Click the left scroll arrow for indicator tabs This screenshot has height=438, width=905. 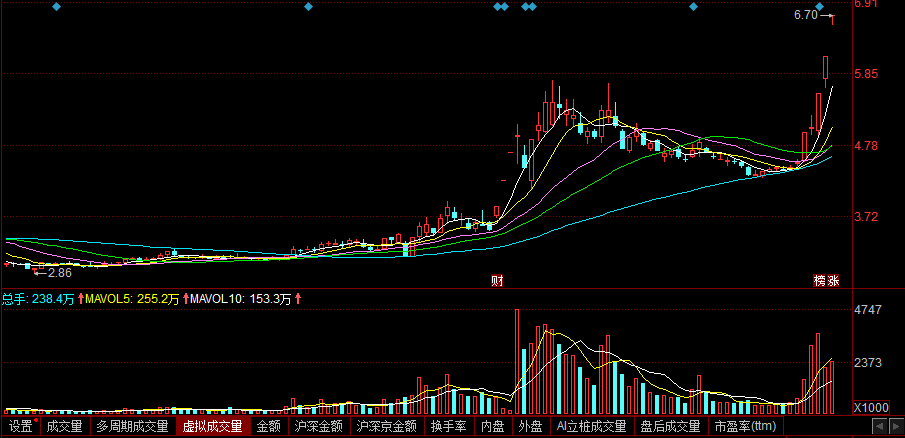tap(880, 427)
